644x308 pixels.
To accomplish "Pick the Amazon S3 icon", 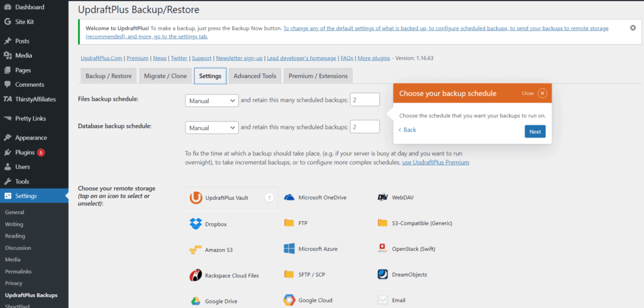I will point(196,250).
